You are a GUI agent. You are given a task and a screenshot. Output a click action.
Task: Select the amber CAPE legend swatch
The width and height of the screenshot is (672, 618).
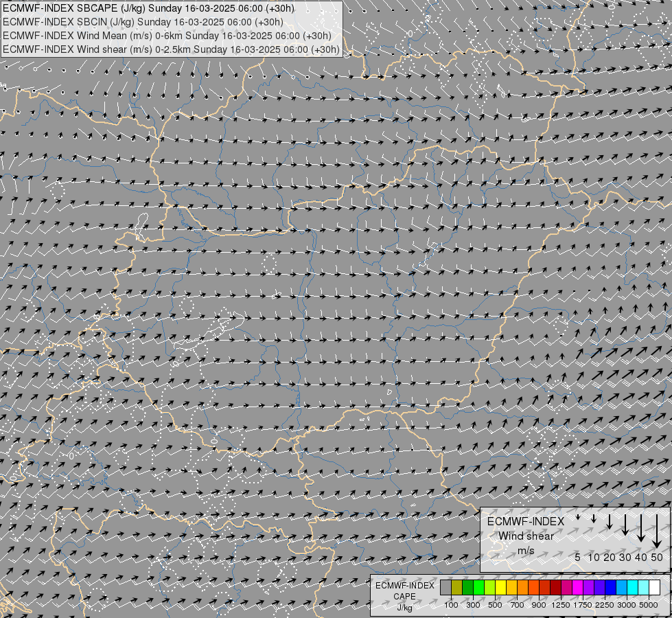[511, 587]
